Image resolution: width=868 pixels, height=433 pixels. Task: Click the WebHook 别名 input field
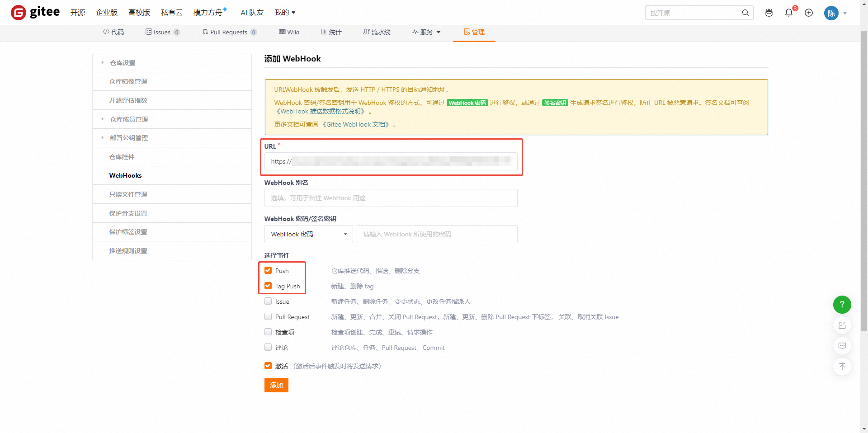tap(391, 198)
